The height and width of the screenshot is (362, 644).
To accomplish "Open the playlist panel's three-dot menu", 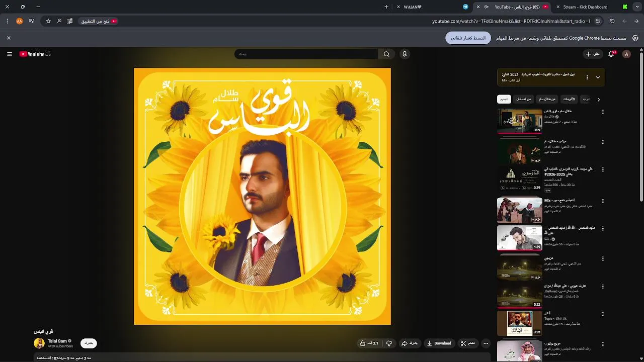I will [587, 77].
